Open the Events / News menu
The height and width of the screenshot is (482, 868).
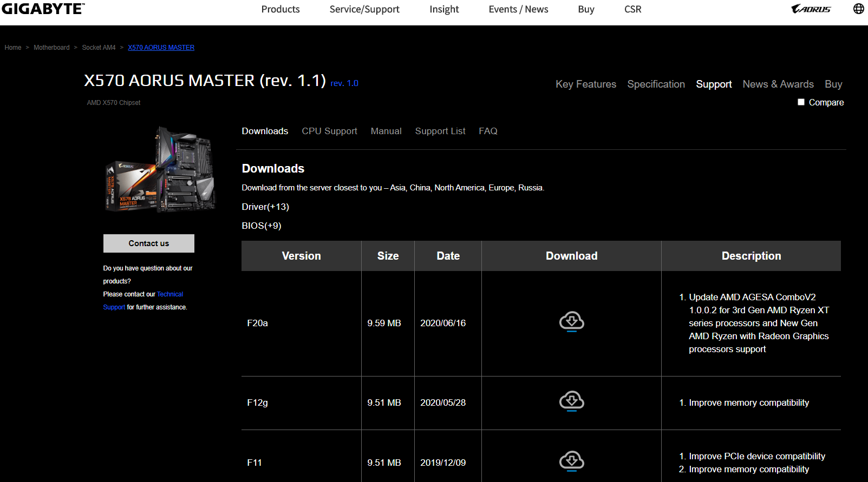[x=518, y=9]
